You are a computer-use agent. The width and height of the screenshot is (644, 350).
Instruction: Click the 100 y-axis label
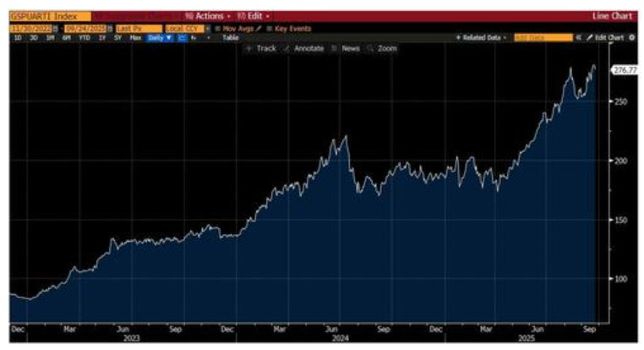620,279
